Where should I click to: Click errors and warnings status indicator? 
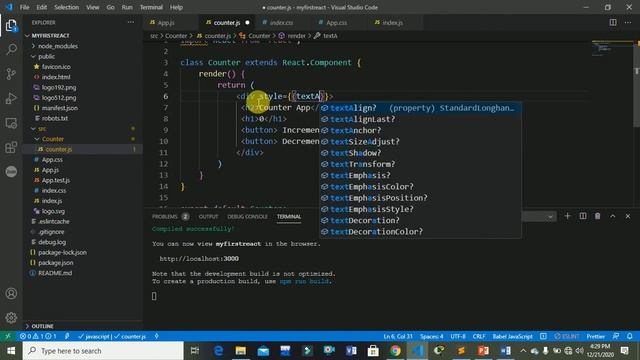pyautogui.click(x=38, y=336)
